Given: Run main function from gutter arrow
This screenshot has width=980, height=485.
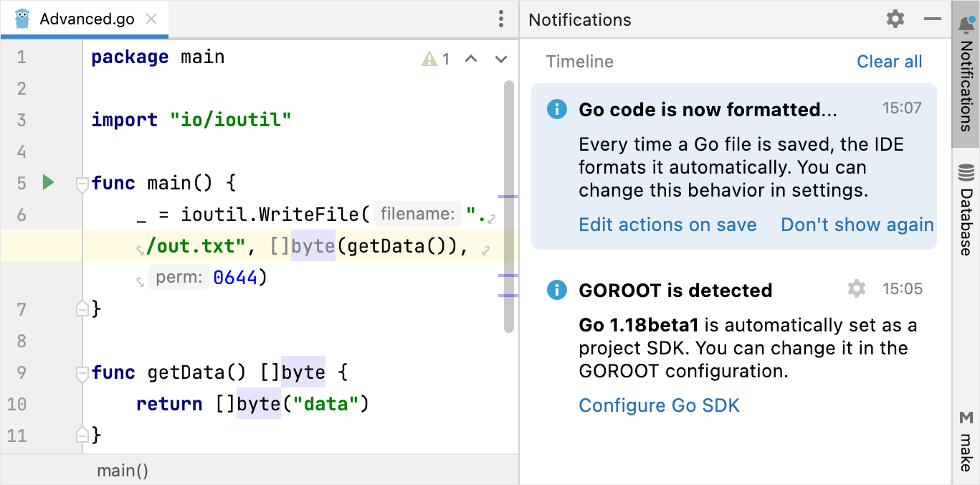Looking at the screenshot, I should coord(48,183).
